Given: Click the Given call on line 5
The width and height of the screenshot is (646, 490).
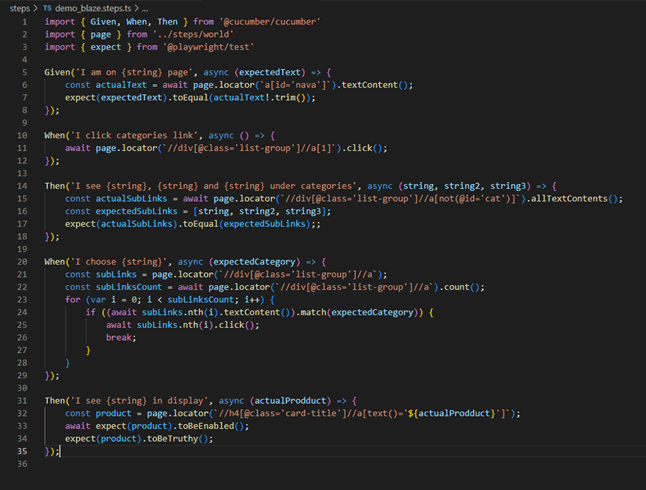Looking at the screenshot, I should coord(57,73).
